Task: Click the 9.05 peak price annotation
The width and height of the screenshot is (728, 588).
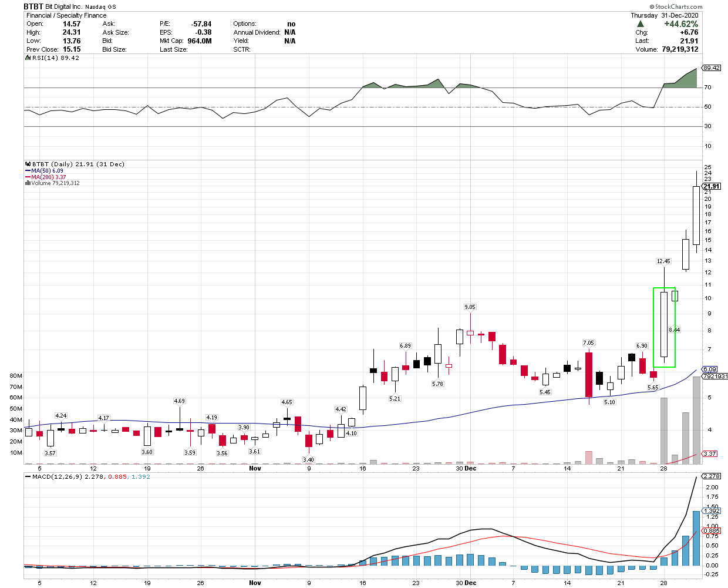Action: pos(470,307)
